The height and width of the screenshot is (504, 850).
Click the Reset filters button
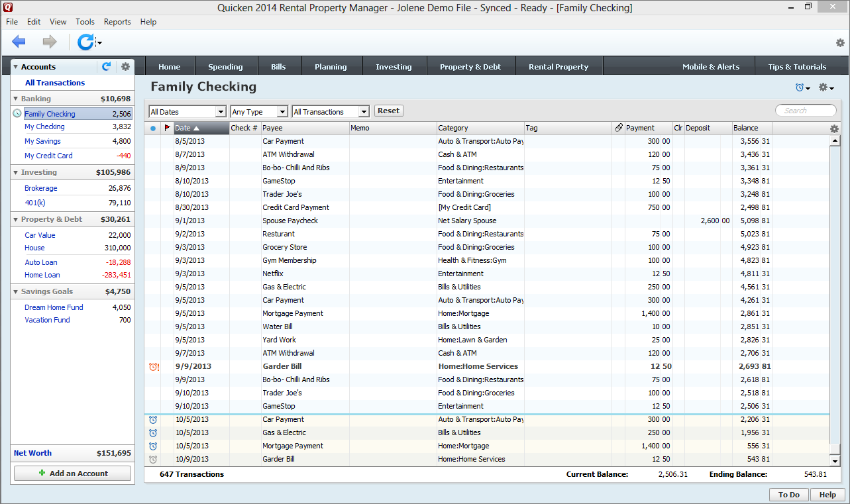[388, 111]
